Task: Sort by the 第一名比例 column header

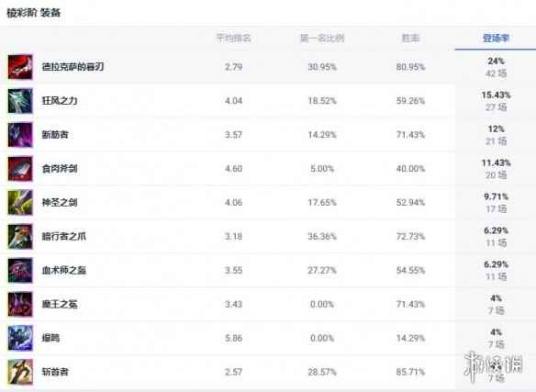Action: tap(322, 38)
